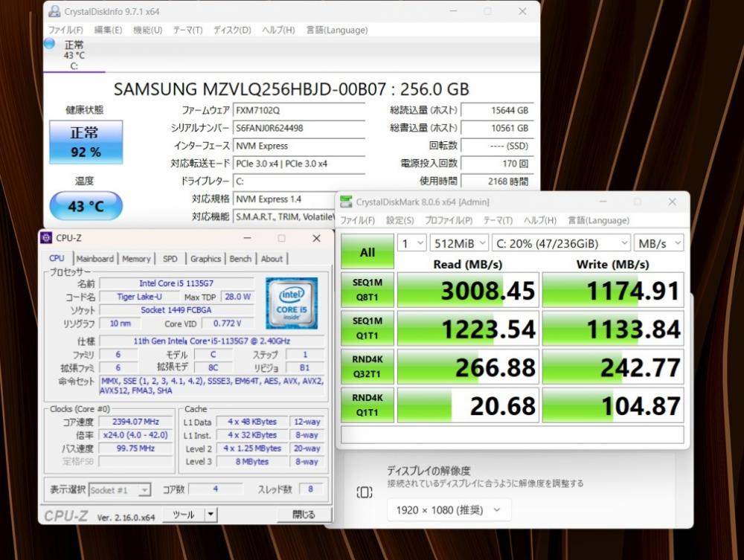Open 編集(E) menu in CrystalDiskInfo

[x=108, y=30]
